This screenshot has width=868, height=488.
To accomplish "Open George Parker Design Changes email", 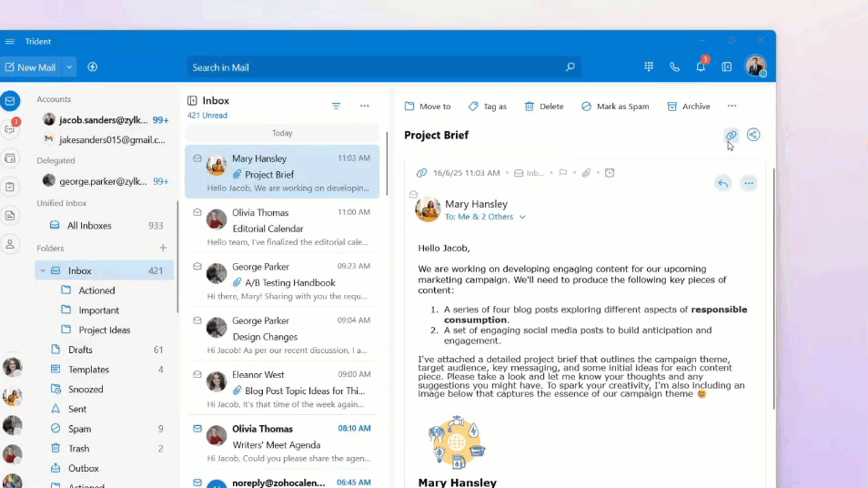I will pyautogui.click(x=282, y=334).
